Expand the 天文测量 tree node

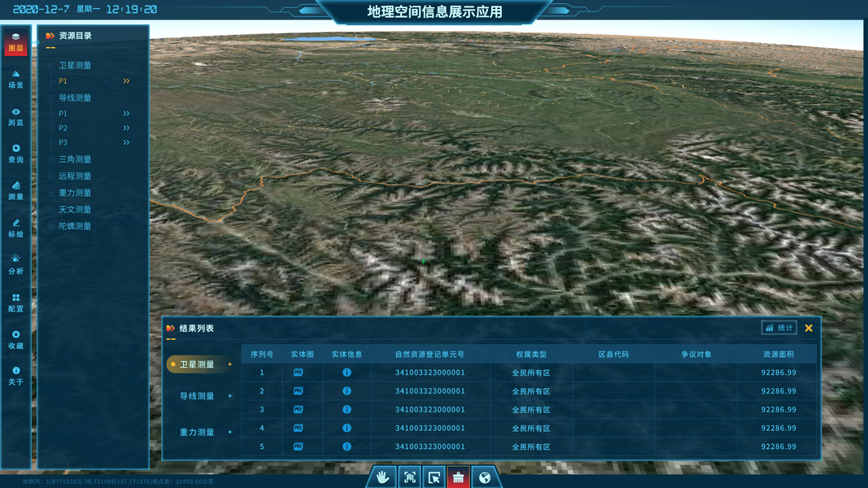[51, 209]
